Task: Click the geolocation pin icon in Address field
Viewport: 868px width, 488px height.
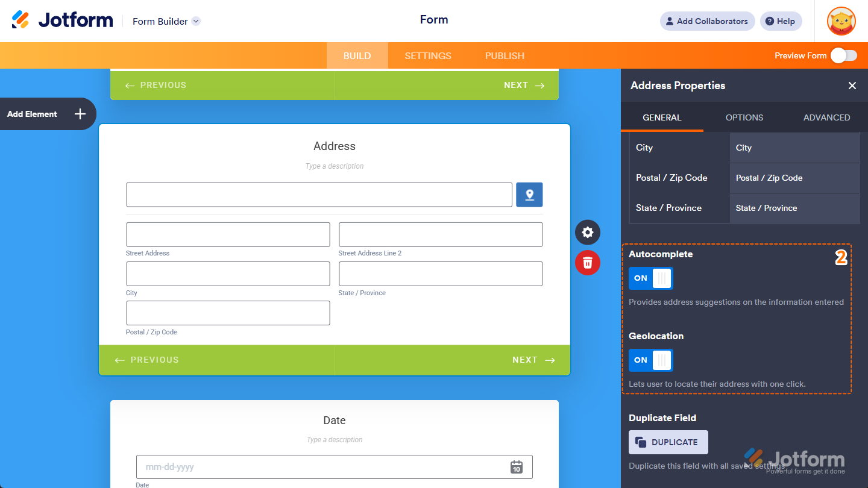Action: (529, 195)
